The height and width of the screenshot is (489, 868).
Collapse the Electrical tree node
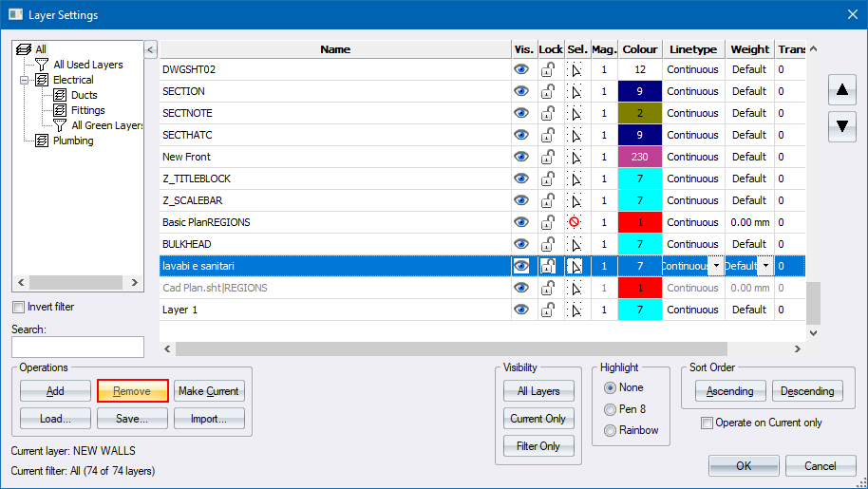coord(24,80)
